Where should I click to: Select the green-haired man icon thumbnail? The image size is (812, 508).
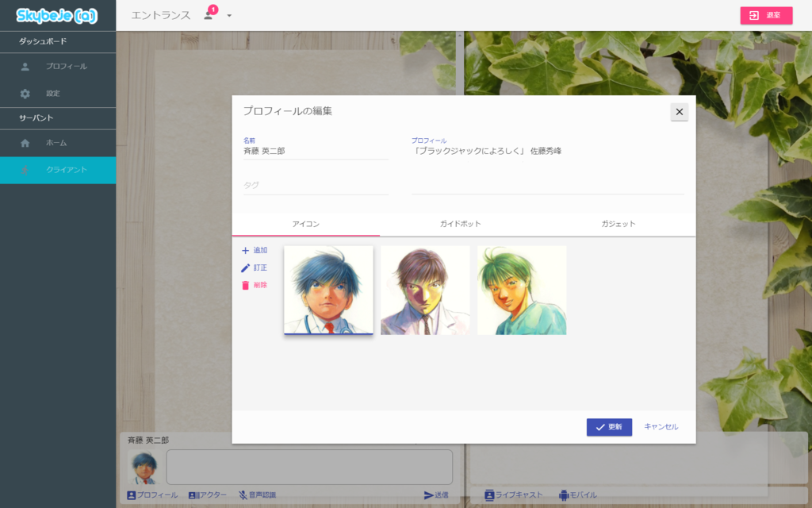pos(522,290)
